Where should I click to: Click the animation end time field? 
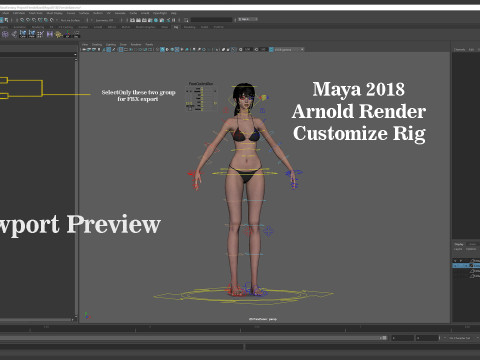coord(427,338)
